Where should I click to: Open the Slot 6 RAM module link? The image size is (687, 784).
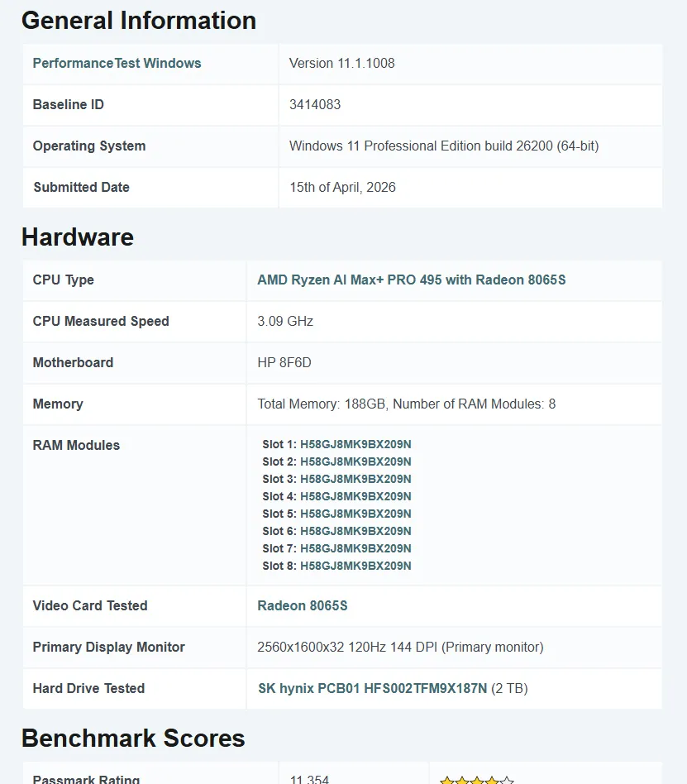pos(355,531)
